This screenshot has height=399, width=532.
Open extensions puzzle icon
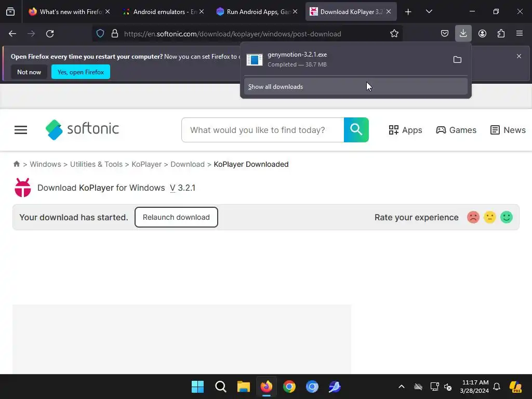[501, 34]
